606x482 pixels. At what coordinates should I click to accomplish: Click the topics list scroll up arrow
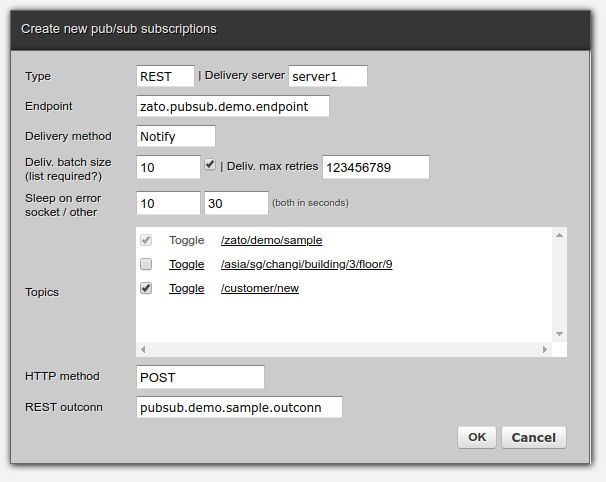(560, 236)
